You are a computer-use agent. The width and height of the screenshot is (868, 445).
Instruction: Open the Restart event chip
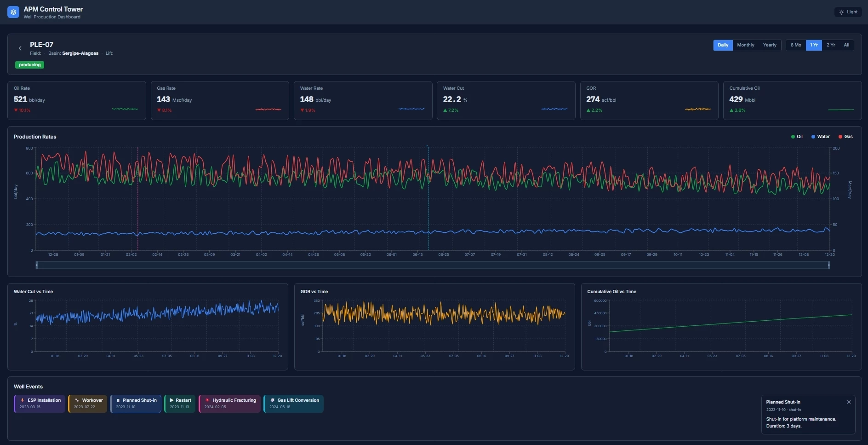pos(180,404)
